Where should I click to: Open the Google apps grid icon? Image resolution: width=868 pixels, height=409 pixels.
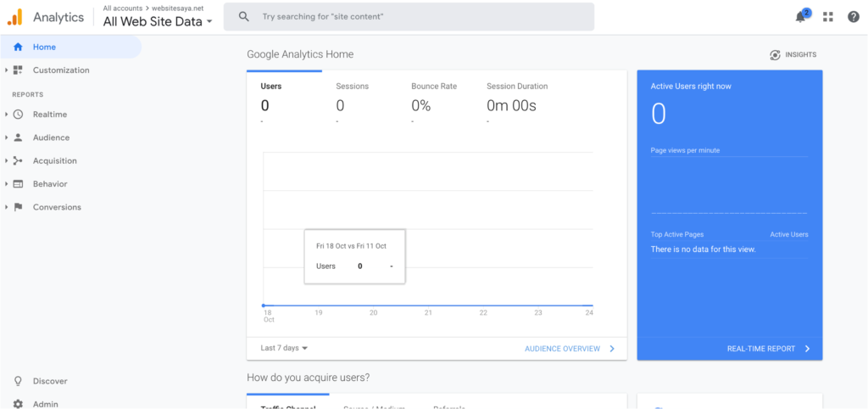(x=828, y=17)
